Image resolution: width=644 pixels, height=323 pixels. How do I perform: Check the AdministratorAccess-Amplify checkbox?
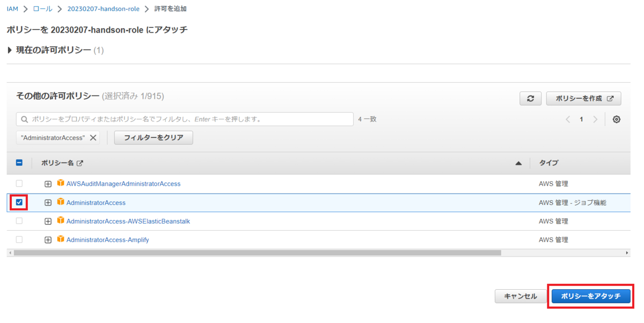pyautogui.click(x=19, y=240)
